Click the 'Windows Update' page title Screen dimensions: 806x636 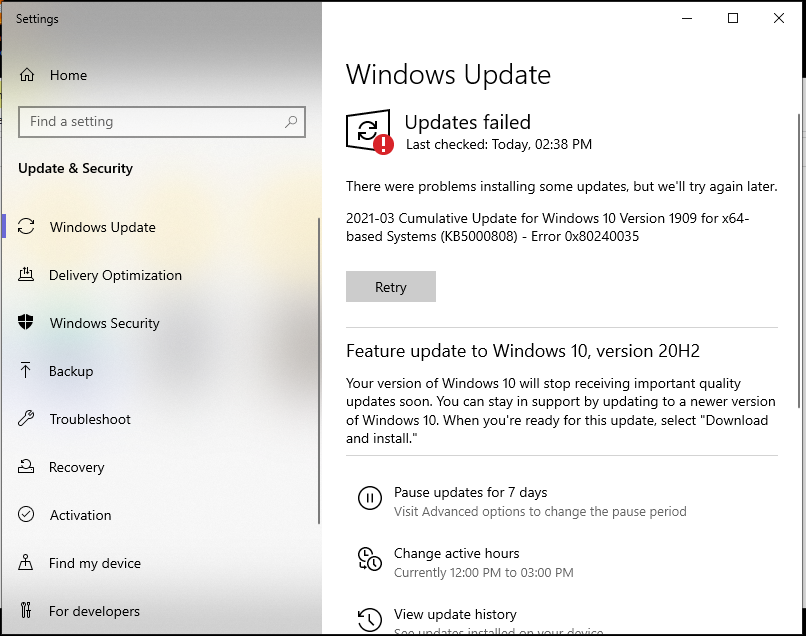coord(448,75)
